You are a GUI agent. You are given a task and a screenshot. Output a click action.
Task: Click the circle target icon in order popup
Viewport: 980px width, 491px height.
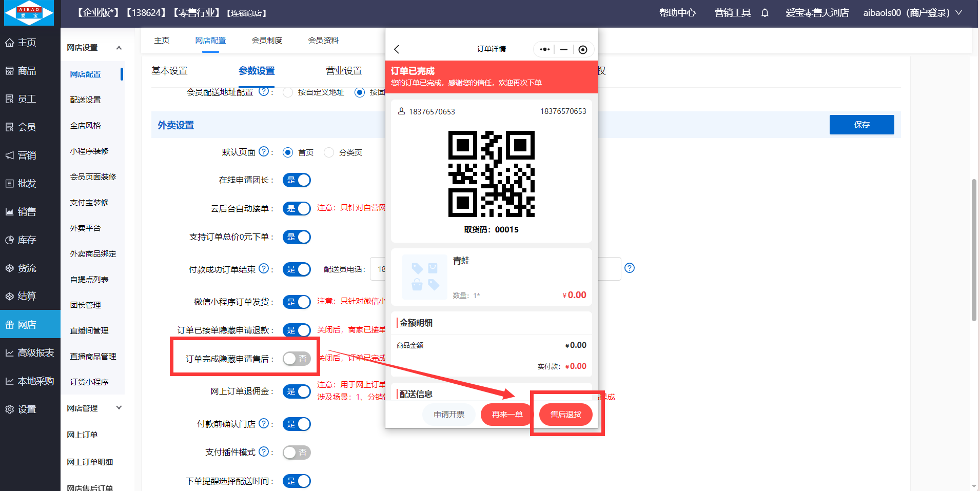583,49
